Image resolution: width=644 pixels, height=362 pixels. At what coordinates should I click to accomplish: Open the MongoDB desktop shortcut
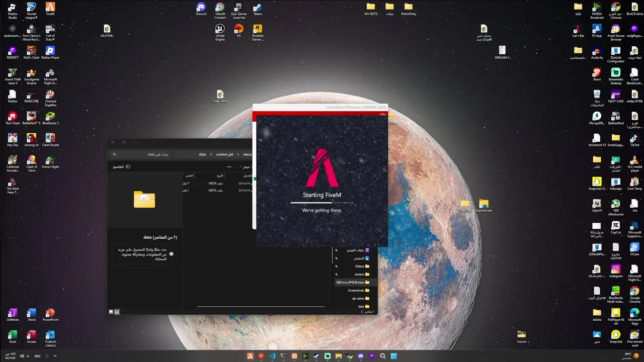[597, 119]
